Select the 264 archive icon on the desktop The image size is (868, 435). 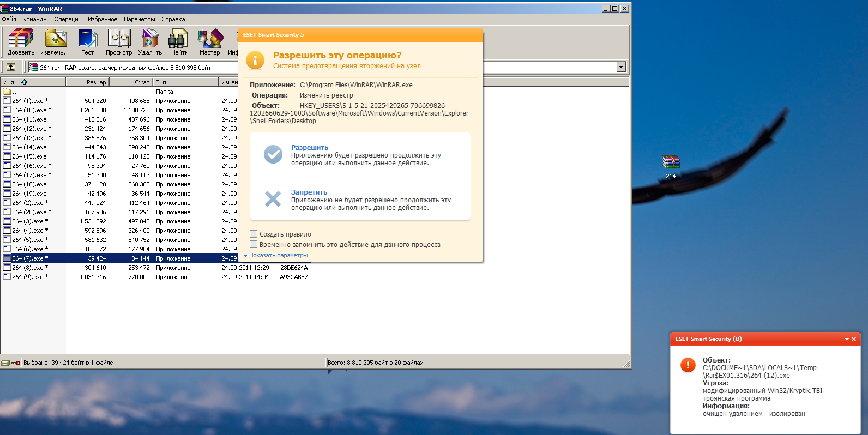671,167
